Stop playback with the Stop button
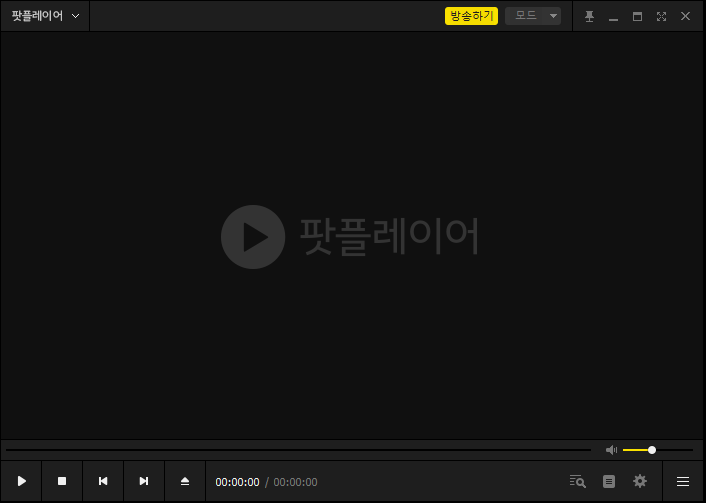Viewport: 706px width, 503px height. coord(62,481)
